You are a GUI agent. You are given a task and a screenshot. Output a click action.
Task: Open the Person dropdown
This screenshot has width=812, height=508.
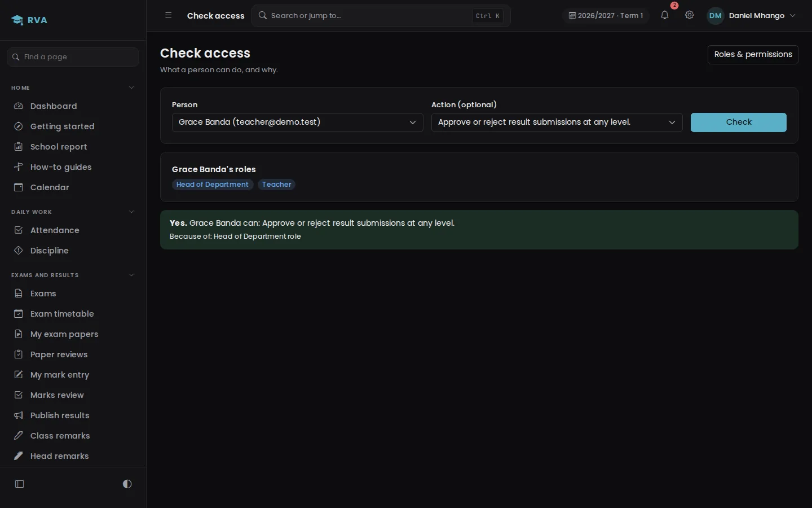pyautogui.click(x=297, y=122)
